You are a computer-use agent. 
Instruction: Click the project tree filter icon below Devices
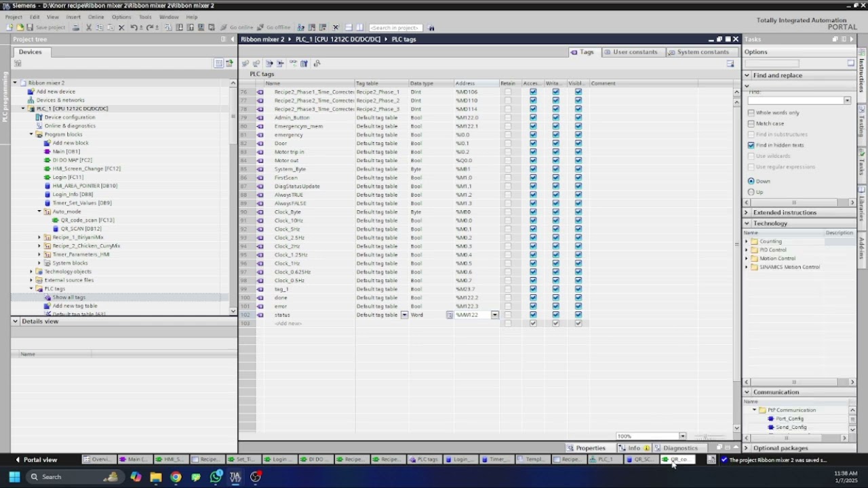click(18, 63)
